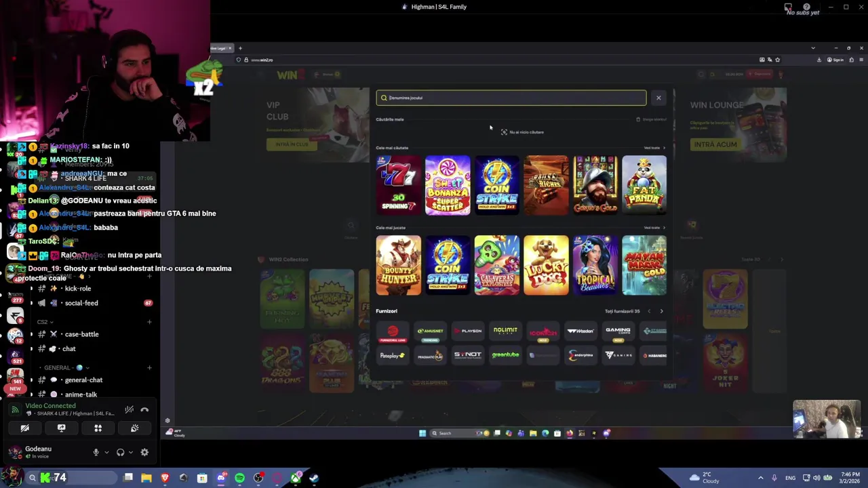Screen dimensions: 868x488
Task: Disconnect from the Discord voice call
Action: (x=144, y=409)
